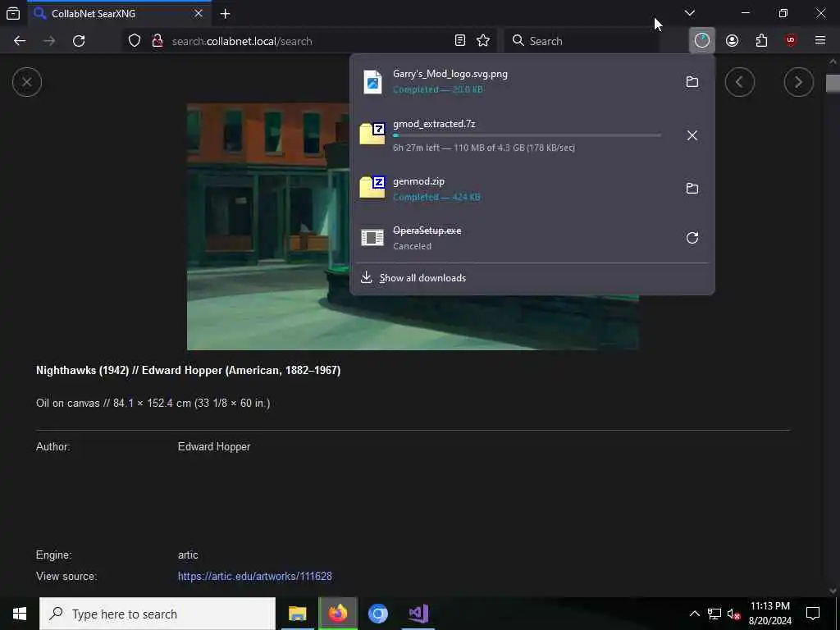Image resolution: width=840 pixels, height=630 pixels.
Task: Click the search.collabnet.local address bar
Action: [308, 41]
